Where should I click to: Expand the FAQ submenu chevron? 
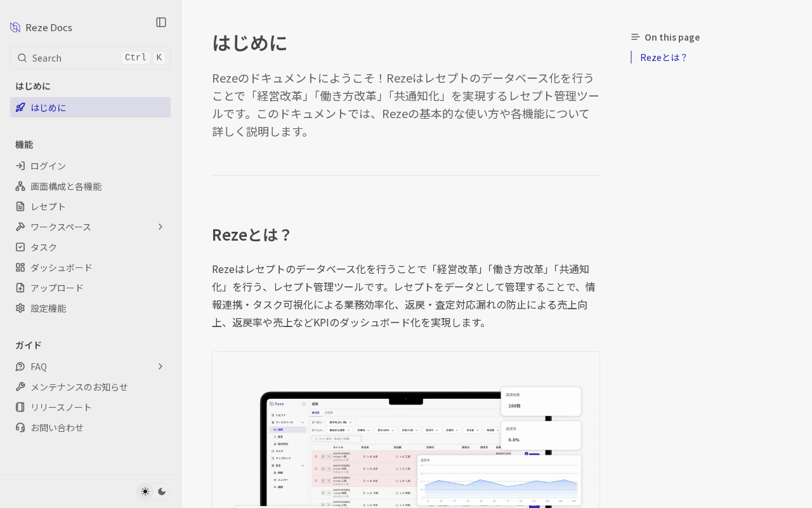[160, 366]
